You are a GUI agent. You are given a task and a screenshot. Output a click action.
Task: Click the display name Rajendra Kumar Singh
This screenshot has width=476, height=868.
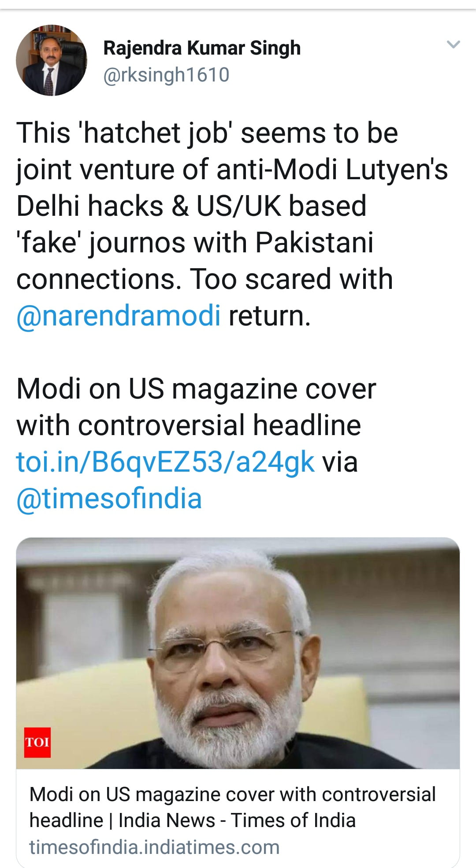pyautogui.click(x=202, y=48)
